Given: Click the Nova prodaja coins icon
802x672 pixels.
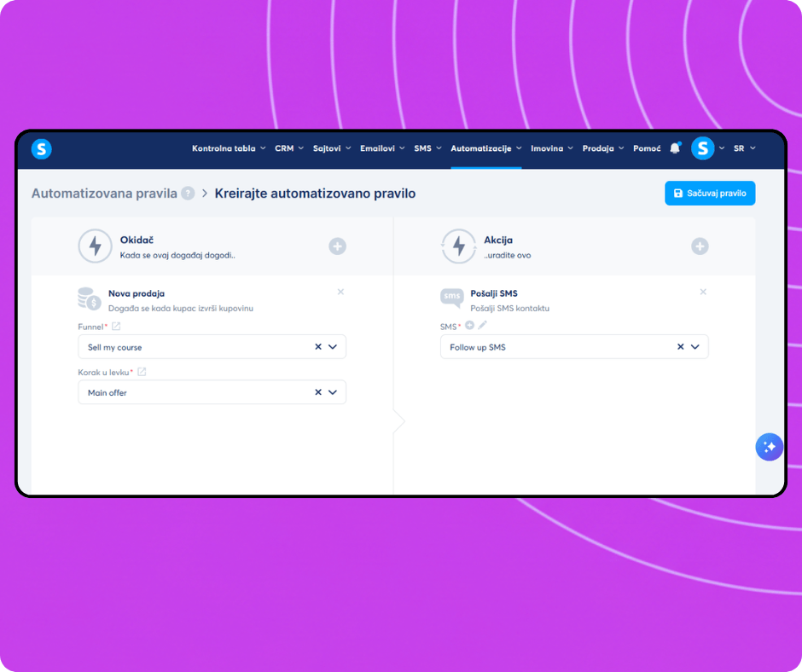Looking at the screenshot, I should click(x=89, y=298).
